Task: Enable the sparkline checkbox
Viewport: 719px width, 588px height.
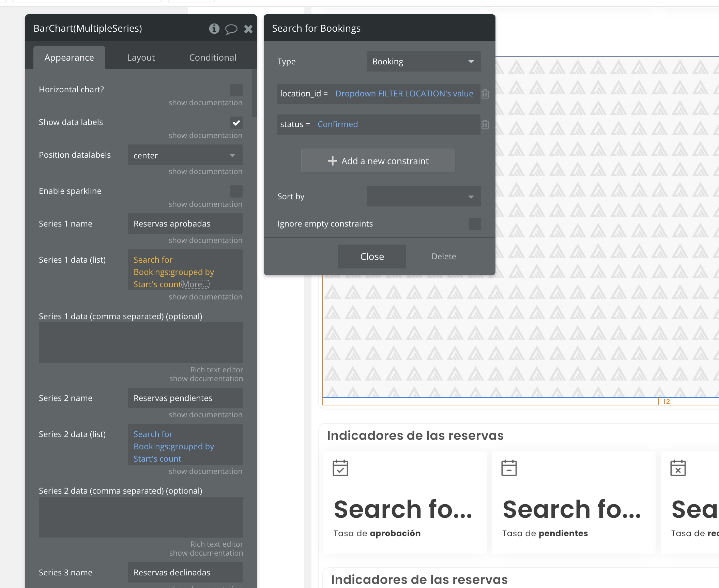Action: [236, 191]
